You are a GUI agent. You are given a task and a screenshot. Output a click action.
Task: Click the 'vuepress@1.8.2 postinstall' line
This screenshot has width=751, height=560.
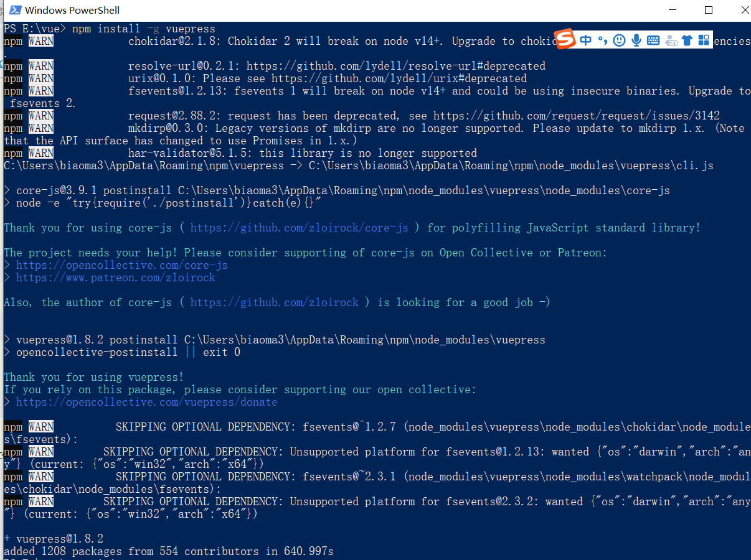(275, 340)
